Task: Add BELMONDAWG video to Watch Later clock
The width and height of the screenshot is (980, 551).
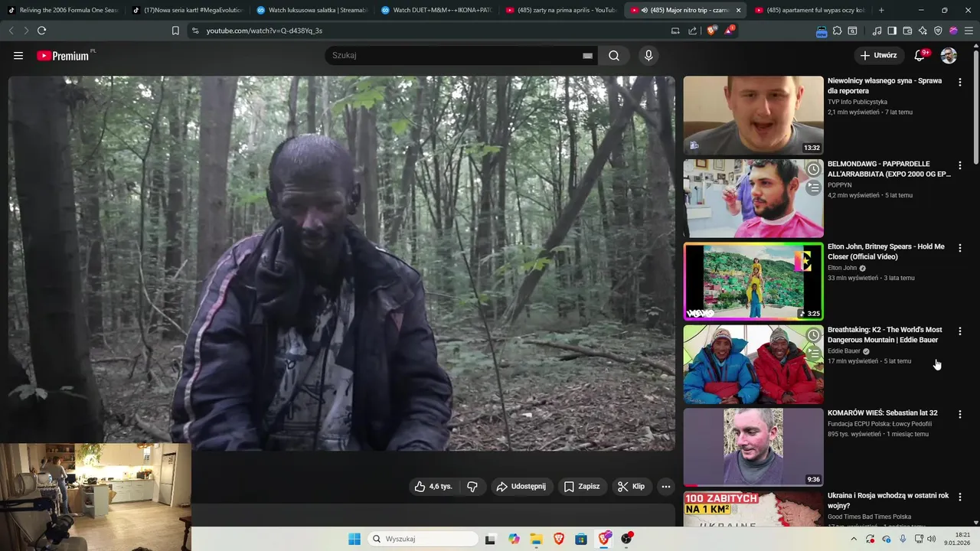Action: coord(813,170)
